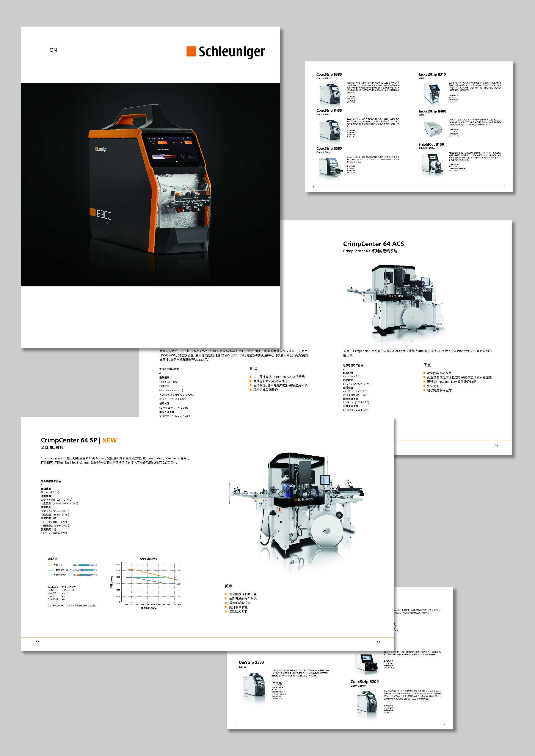The height and width of the screenshot is (756, 535).
Task: Select the CoaxStrip 5200 product photo
Action: pyautogui.click(x=367, y=704)
